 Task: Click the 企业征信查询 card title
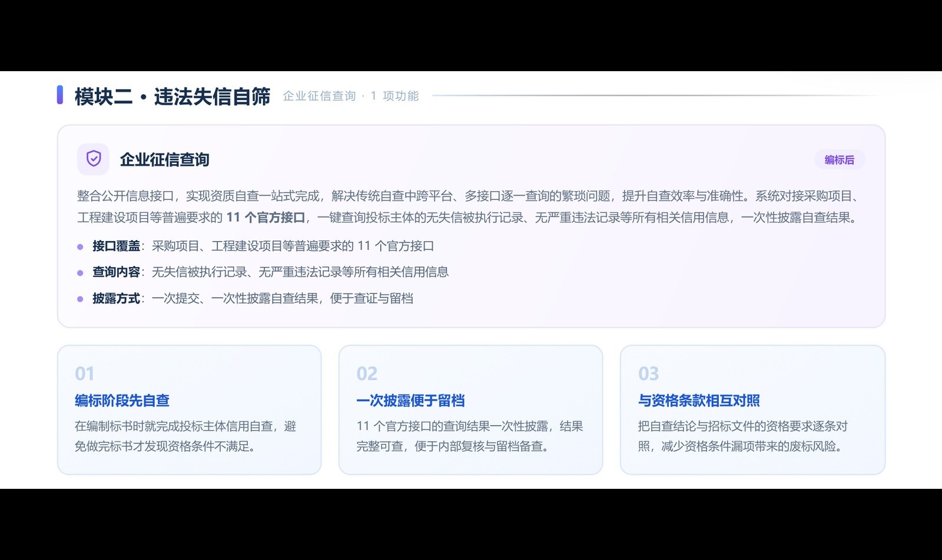click(165, 159)
